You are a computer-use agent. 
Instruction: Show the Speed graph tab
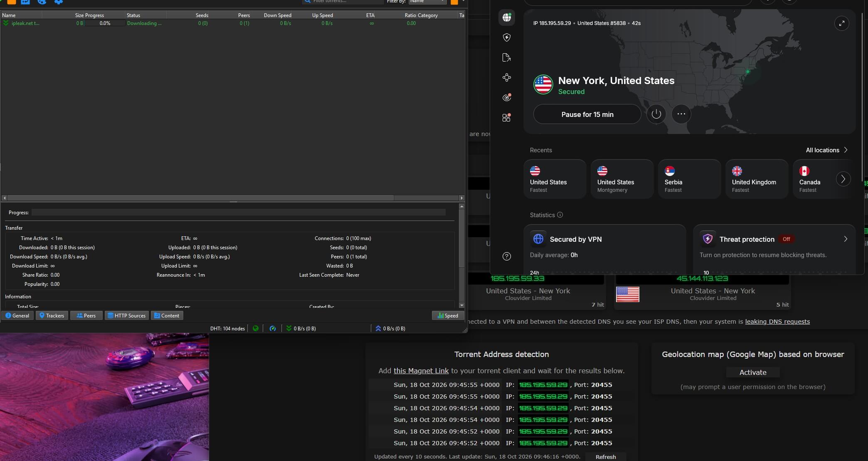[x=447, y=316]
